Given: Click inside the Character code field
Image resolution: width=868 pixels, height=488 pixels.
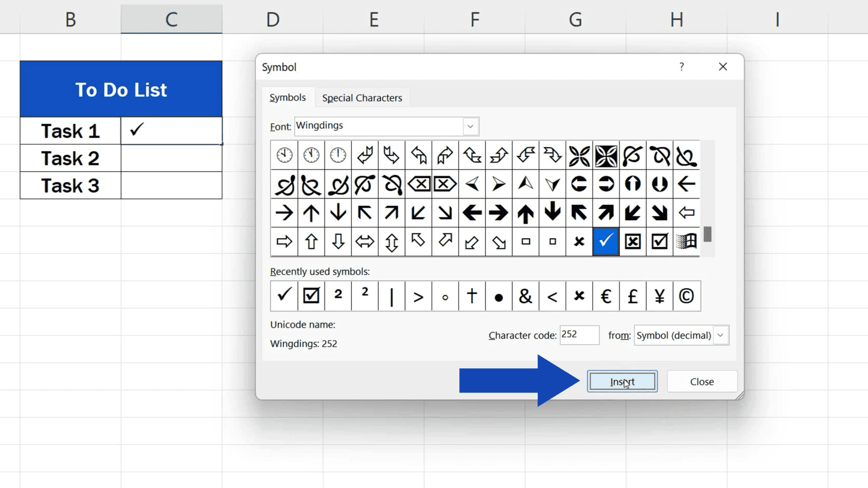Looking at the screenshot, I should (579, 335).
